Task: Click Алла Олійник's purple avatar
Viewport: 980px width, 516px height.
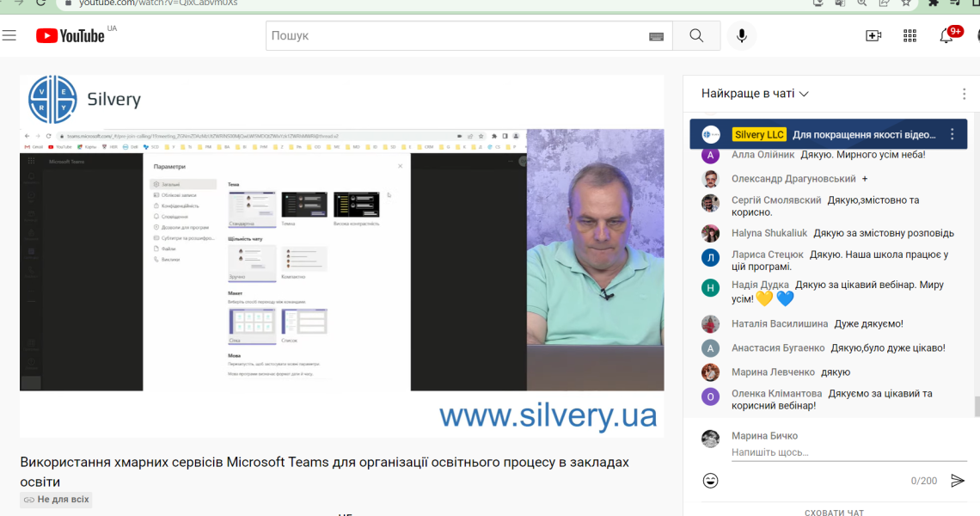Action: (x=711, y=155)
